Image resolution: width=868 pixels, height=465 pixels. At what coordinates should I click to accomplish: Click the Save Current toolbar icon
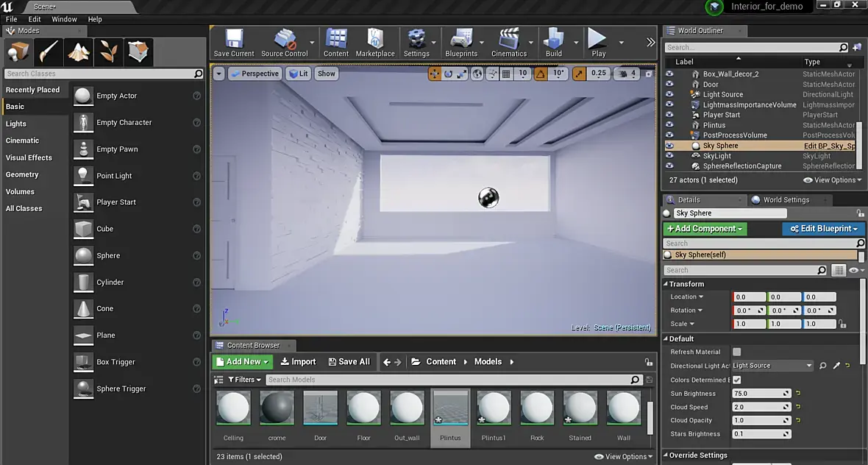(x=234, y=43)
